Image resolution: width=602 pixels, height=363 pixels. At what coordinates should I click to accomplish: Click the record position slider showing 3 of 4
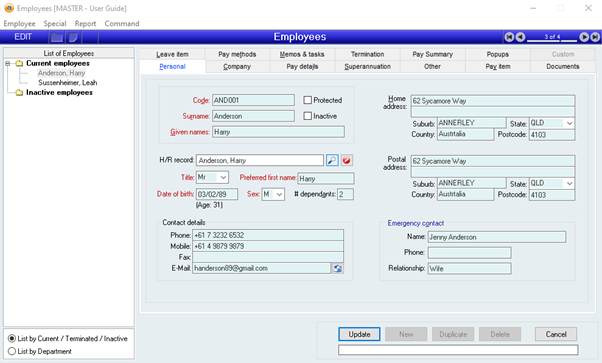[x=552, y=37]
